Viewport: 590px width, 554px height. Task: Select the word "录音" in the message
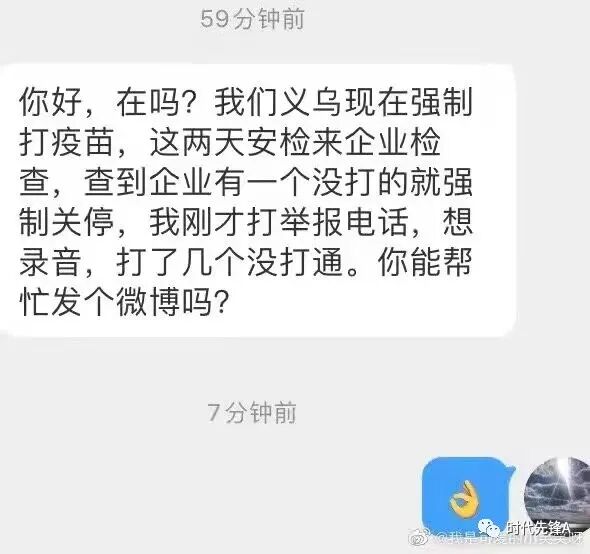click(x=50, y=261)
